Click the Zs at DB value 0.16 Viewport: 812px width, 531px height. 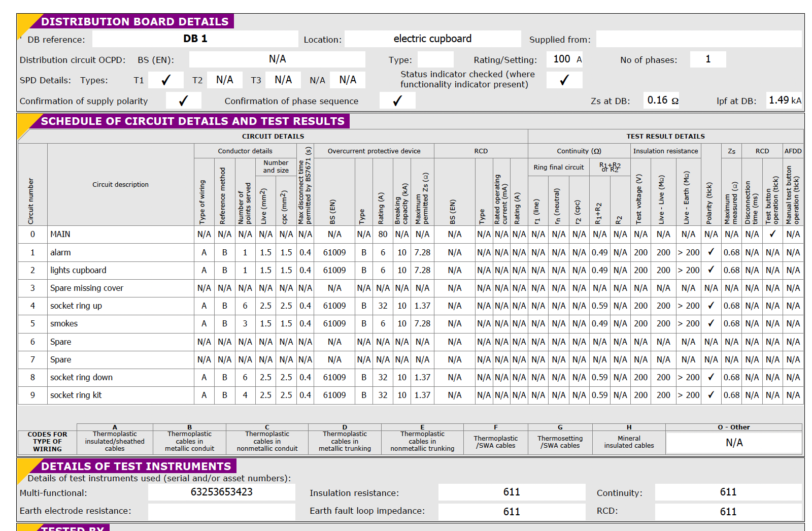662,101
